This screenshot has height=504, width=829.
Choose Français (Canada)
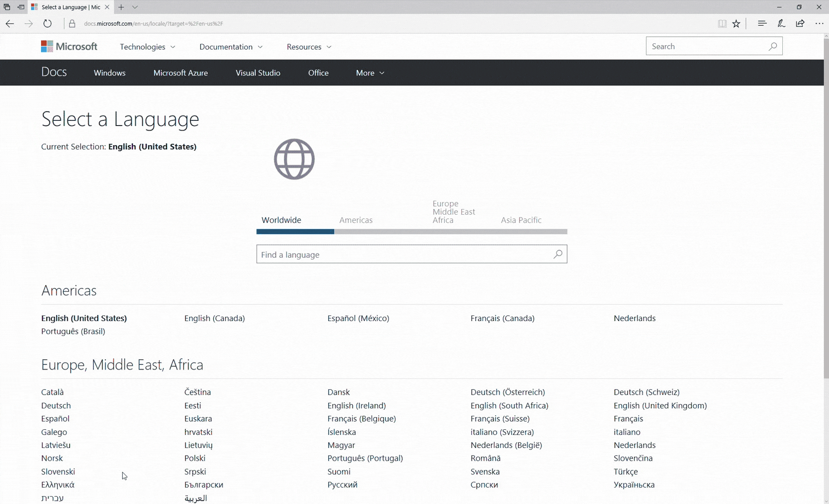coord(503,318)
